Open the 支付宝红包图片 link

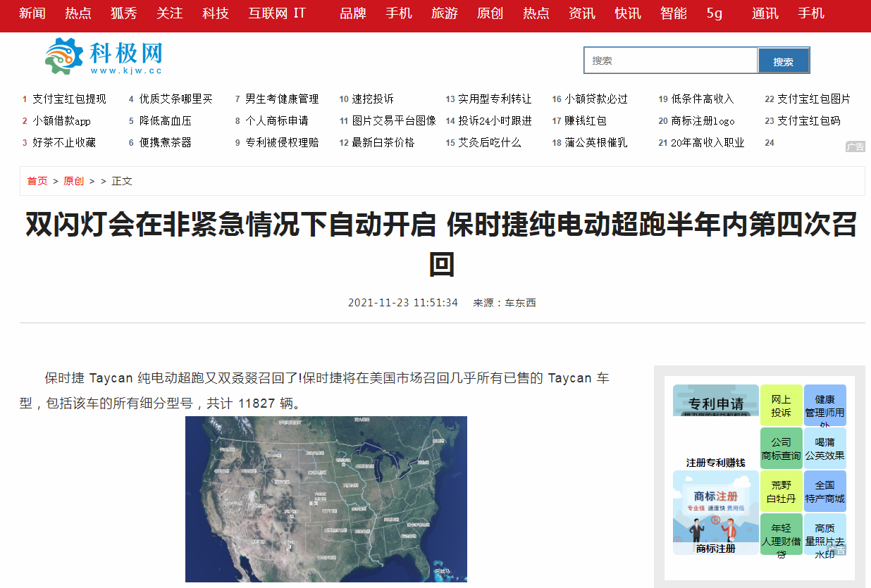tap(814, 99)
